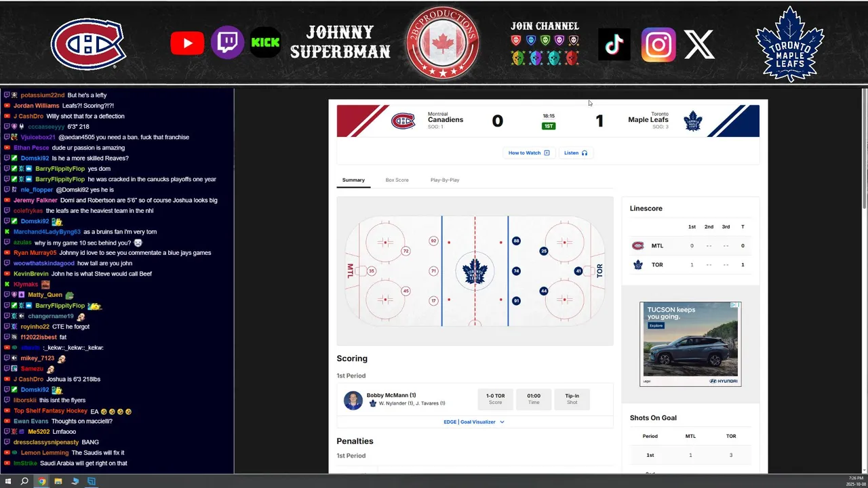Select goalie 41 marker on the rink
This screenshot has height=488, width=868.
pos(578,271)
